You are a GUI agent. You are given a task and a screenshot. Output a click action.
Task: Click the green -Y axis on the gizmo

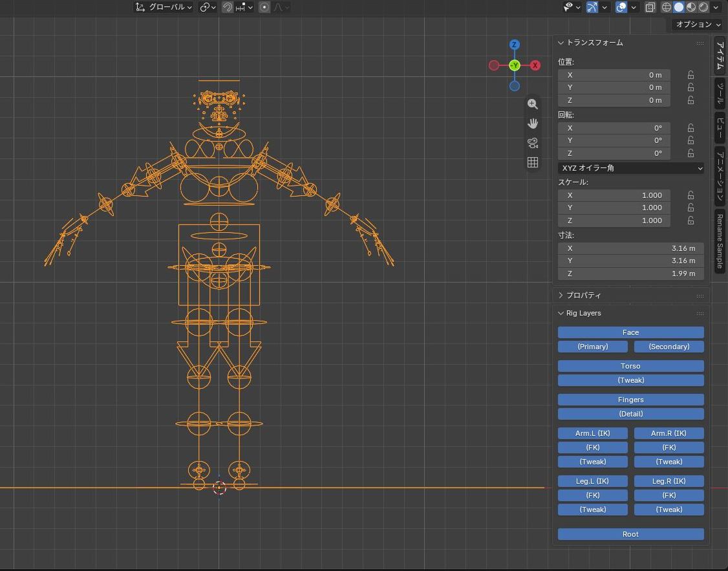pyautogui.click(x=515, y=65)
